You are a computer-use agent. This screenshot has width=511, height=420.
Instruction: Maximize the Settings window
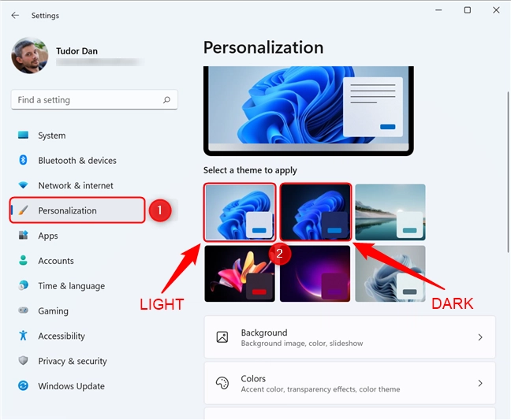click(468, 10)
